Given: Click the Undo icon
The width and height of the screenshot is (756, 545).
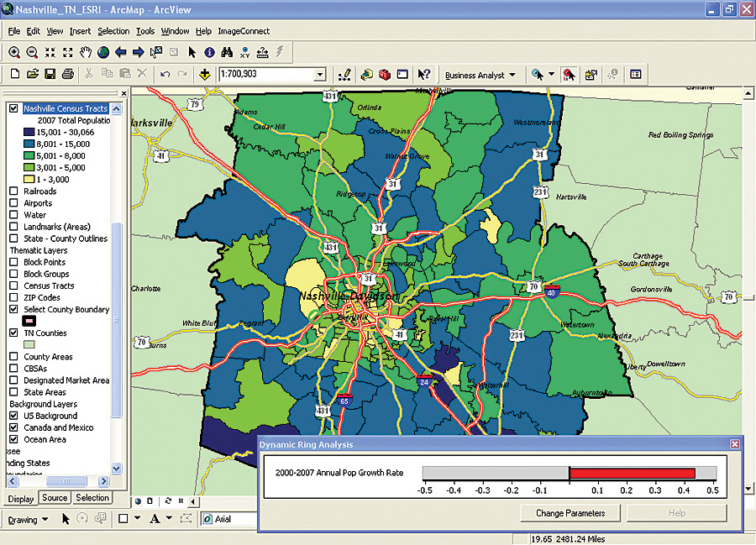Looking at the screenshot, I should click(x=165, y=74).
